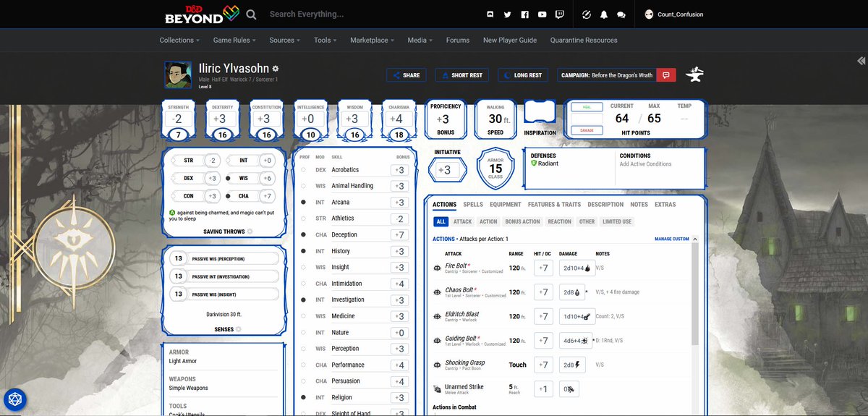Toggle Perception proficiency dot
Screen dimensions: 868x416
click(x=303, y=349)
